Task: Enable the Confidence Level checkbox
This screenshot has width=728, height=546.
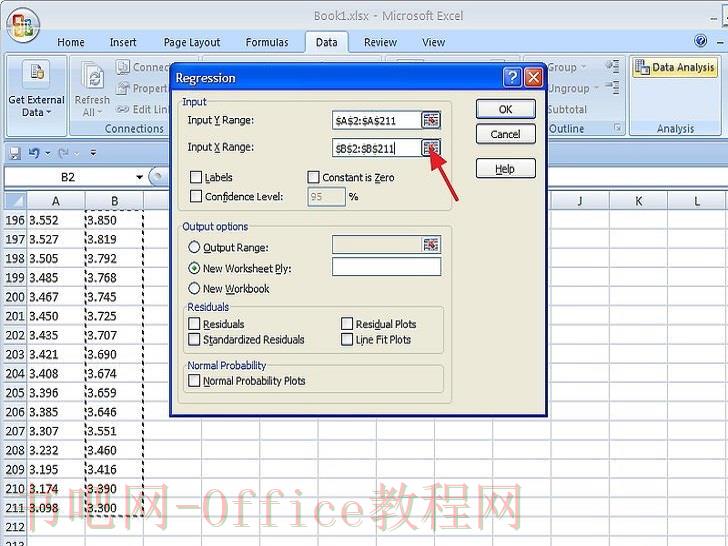Action: (x=196, y=196)
